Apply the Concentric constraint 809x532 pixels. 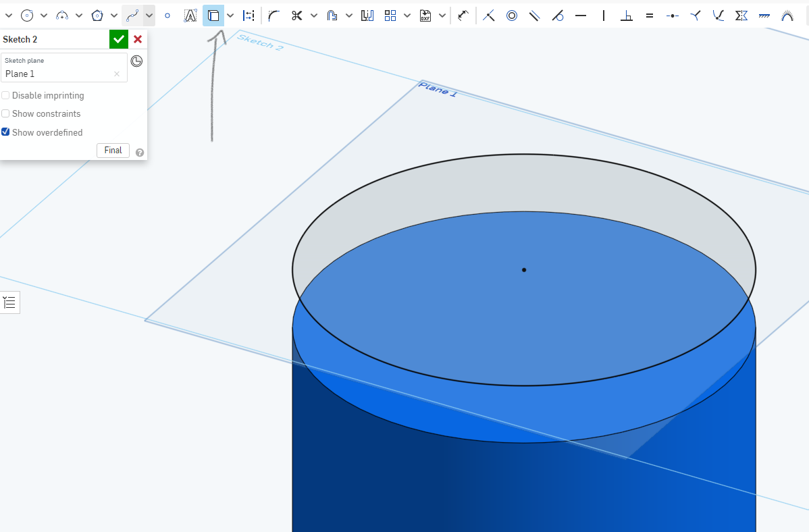point(512,16)
